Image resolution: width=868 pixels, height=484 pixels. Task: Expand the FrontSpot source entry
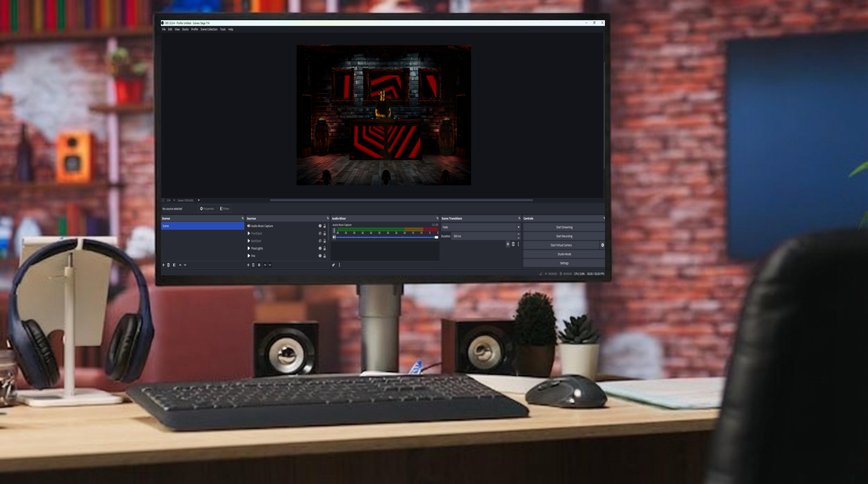pos(249,233)
